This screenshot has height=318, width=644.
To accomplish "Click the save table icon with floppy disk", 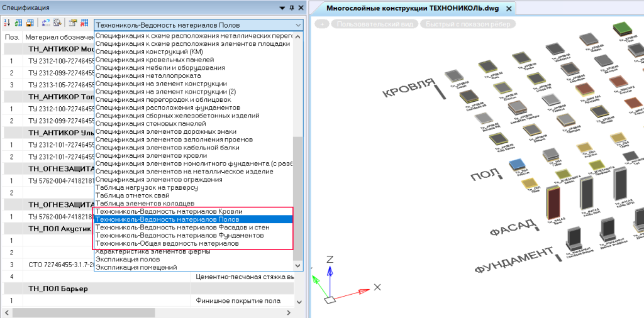I will [30, 23].
